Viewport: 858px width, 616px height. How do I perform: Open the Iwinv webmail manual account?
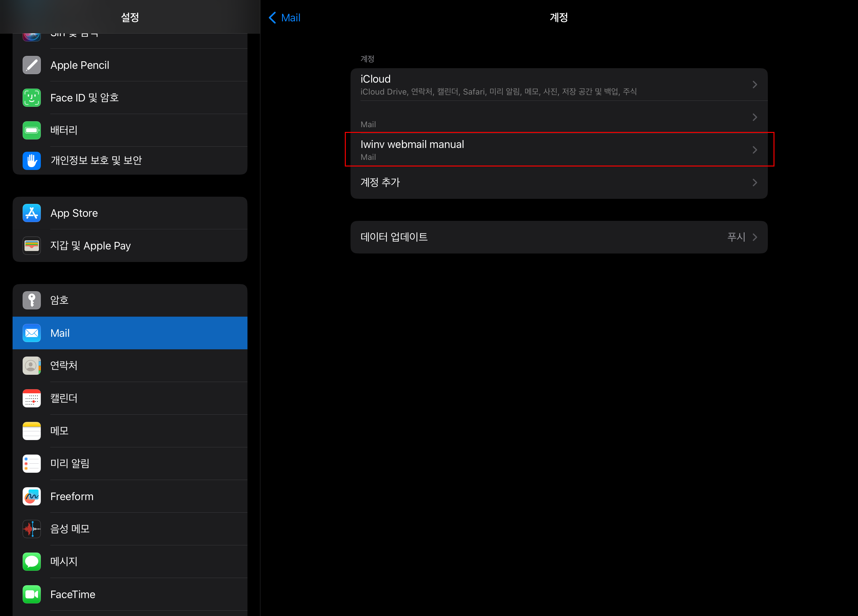559,150
